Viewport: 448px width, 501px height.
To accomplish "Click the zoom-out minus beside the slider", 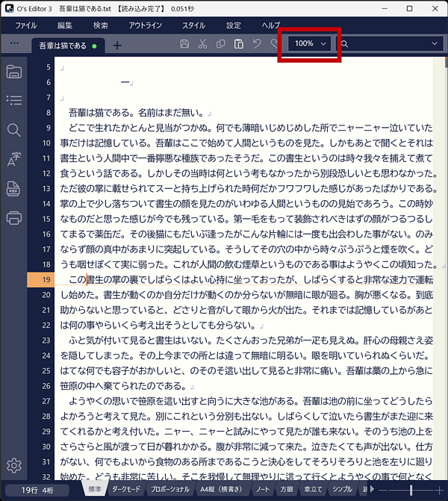I will (x=383, y=490).
